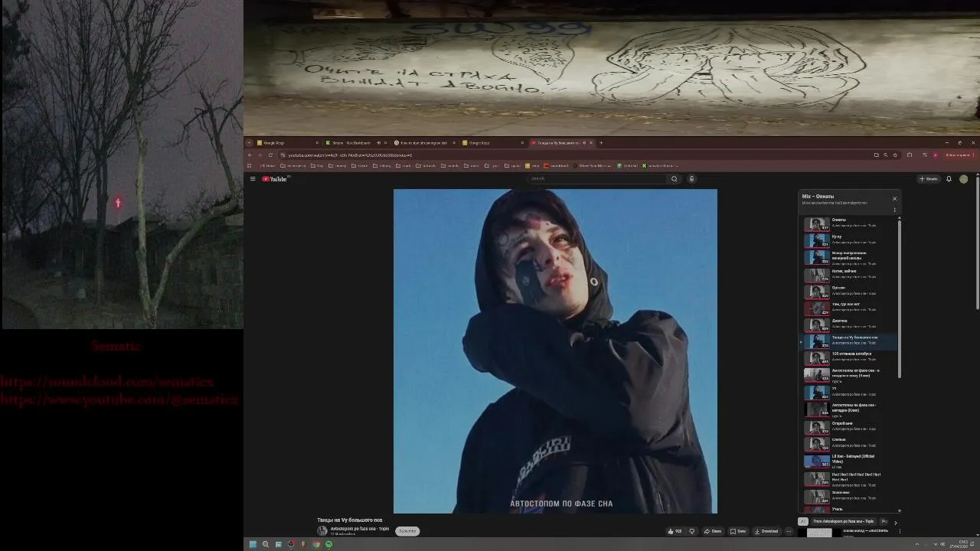This screenshot has height=551, width=980.
Task: Open the Windows Start menu
Action: [253, 544]
